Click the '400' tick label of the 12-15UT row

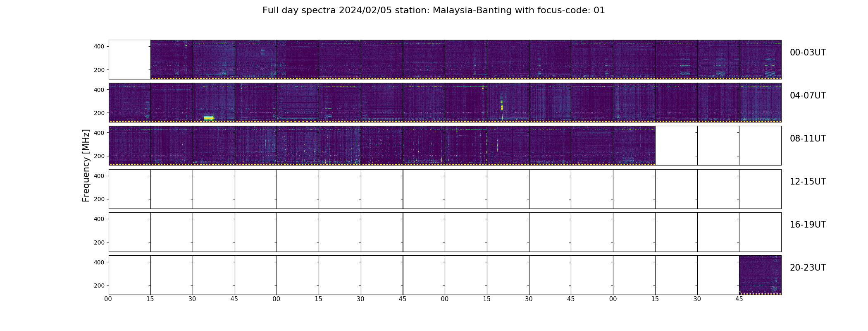click(x=99, y=176)
